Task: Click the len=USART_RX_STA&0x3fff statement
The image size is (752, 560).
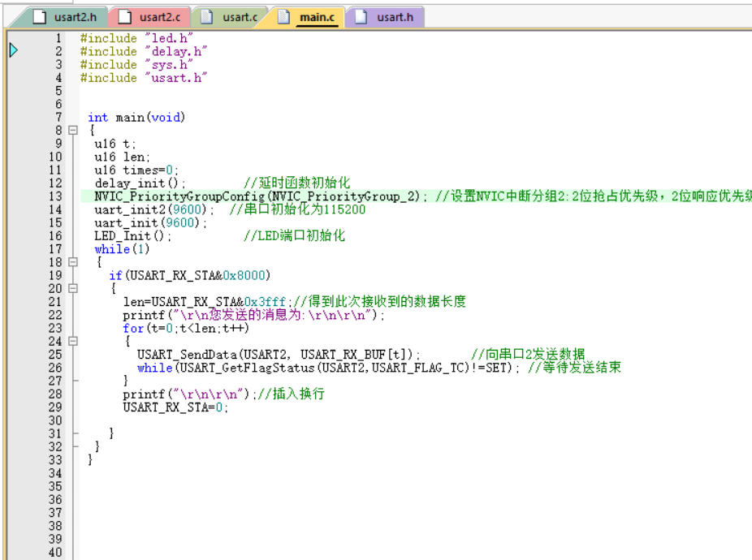Action: [x=207, y=302]
